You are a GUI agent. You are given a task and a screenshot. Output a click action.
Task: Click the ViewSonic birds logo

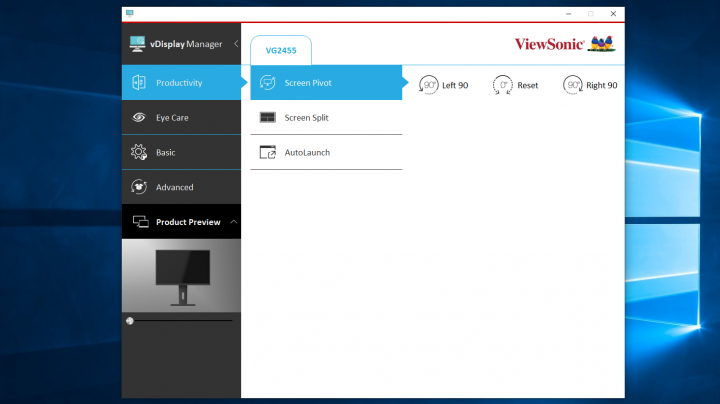click(602, 44)
